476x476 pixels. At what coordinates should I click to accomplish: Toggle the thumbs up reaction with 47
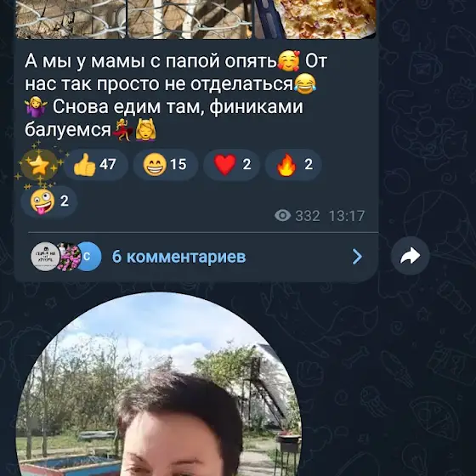95,165
